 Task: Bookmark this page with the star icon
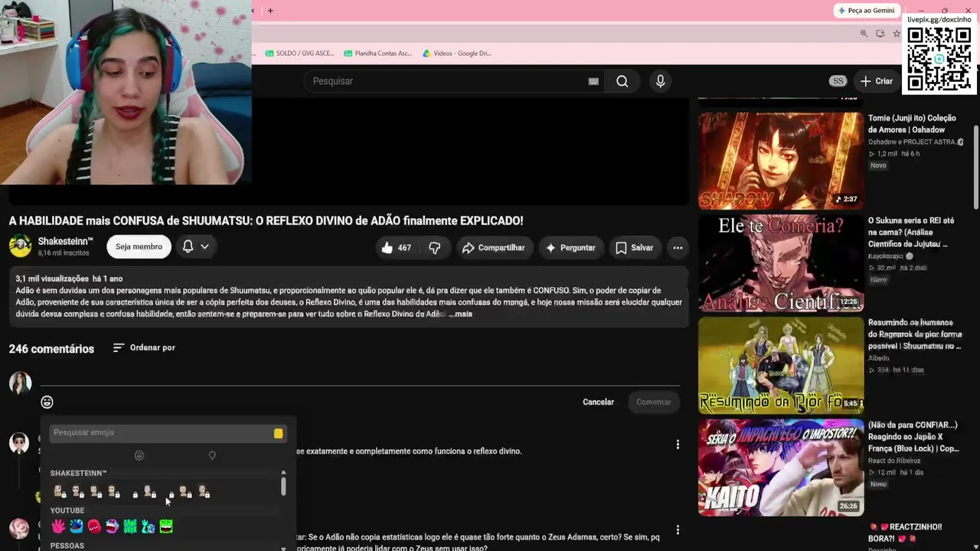[x=897, y=34]
